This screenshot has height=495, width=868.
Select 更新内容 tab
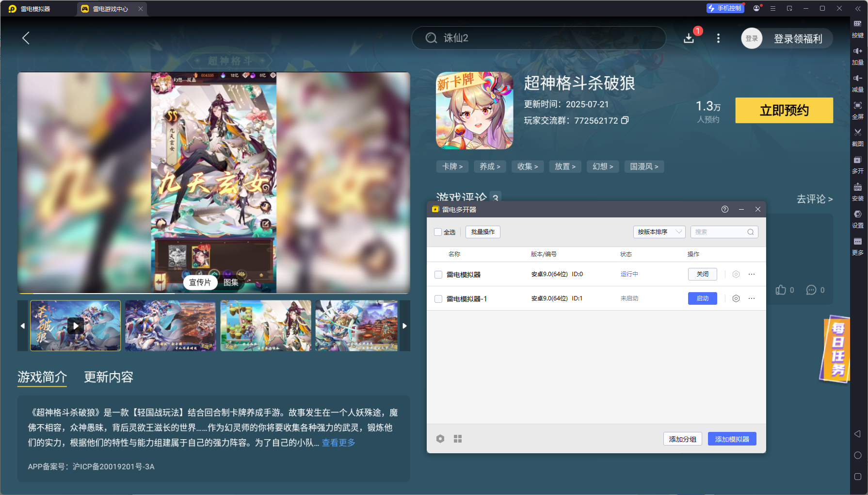point(109,377)
